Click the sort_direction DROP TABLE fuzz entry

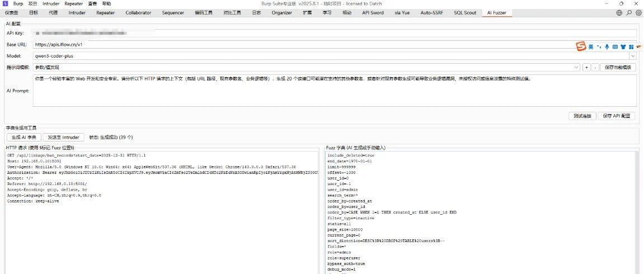(x=386, y=241)
